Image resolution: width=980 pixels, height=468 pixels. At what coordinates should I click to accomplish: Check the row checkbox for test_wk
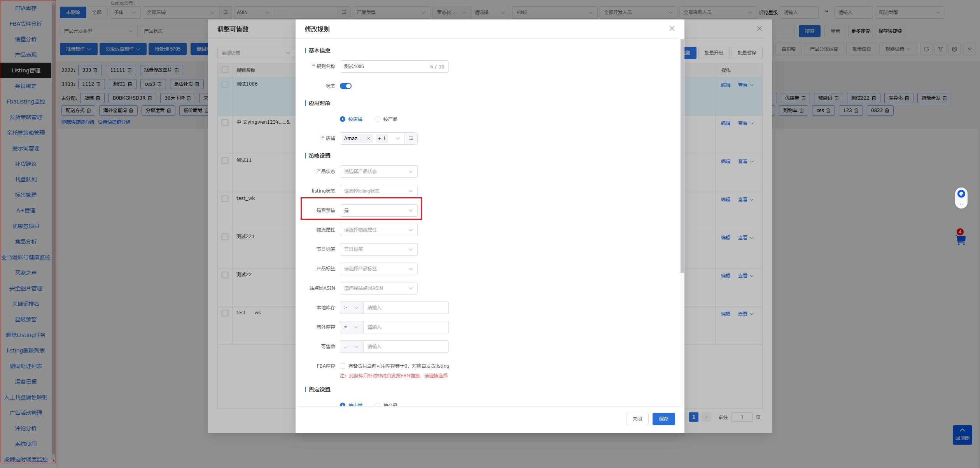coord(225,198)
